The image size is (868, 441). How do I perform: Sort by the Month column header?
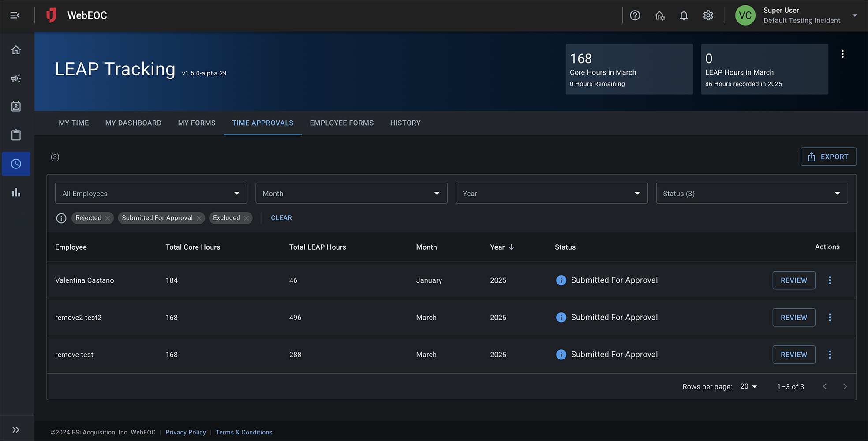[427, 247]
